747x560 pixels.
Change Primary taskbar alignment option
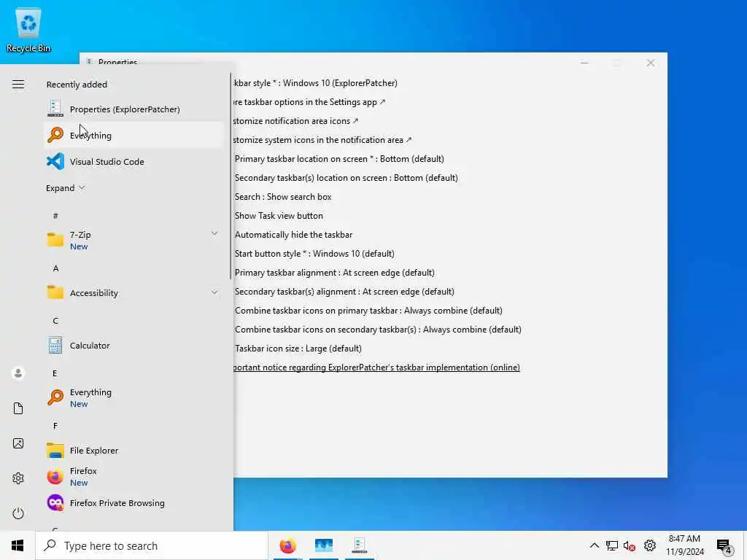334,273
